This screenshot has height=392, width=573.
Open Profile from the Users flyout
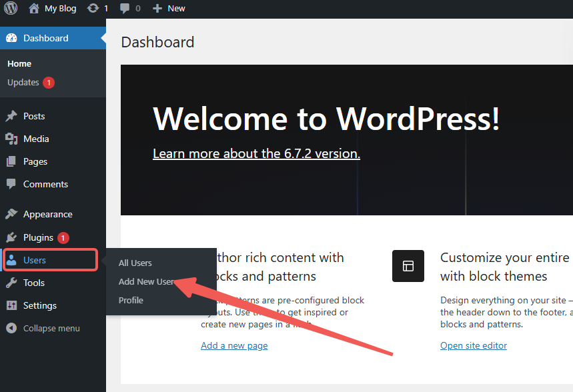(131, 300)
